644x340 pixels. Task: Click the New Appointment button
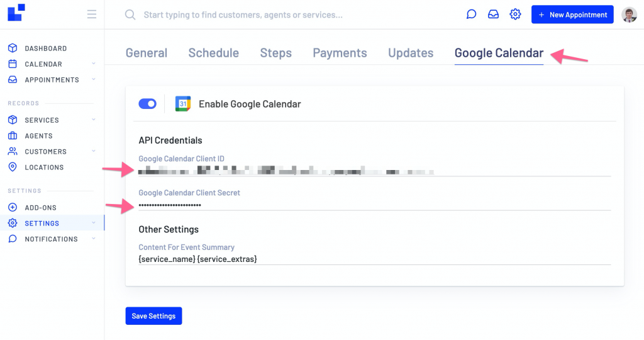(572, 14)
